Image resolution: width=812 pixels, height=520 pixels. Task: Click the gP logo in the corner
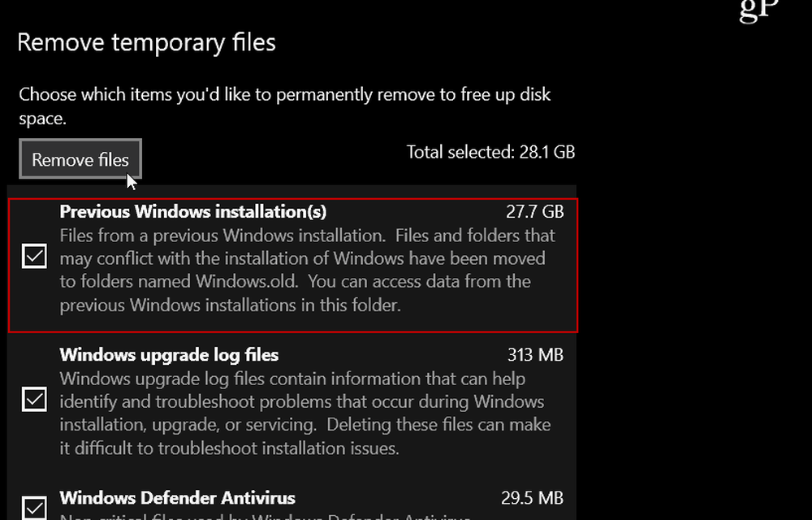coord(759,10)
